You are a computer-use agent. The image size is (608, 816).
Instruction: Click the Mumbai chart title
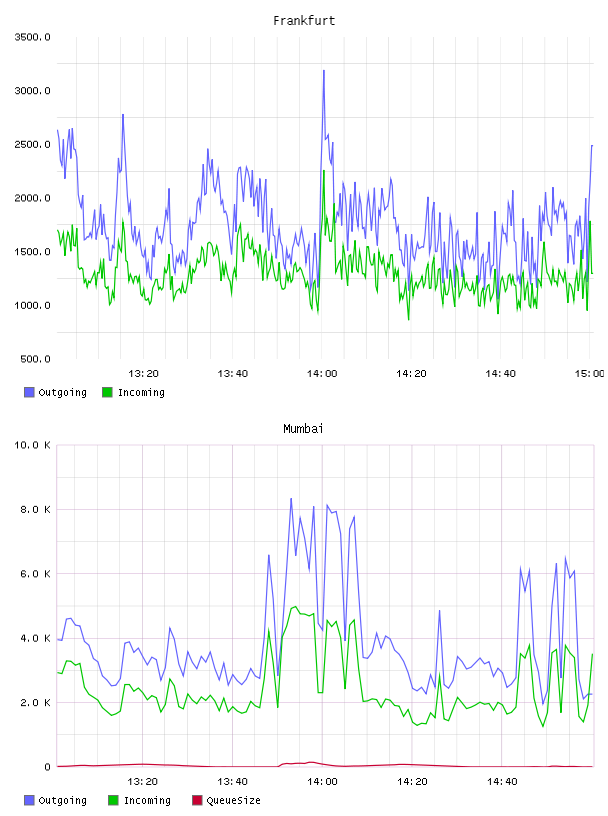point(303,429)
